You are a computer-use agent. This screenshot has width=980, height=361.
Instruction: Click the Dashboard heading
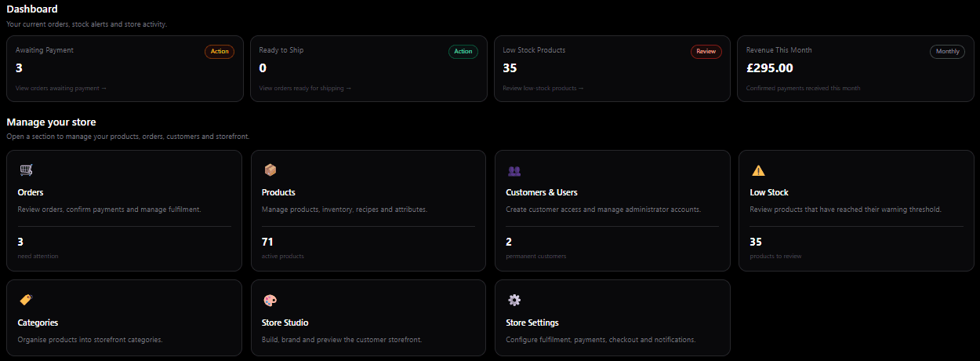pyautogui.click(x=32, y=9)
